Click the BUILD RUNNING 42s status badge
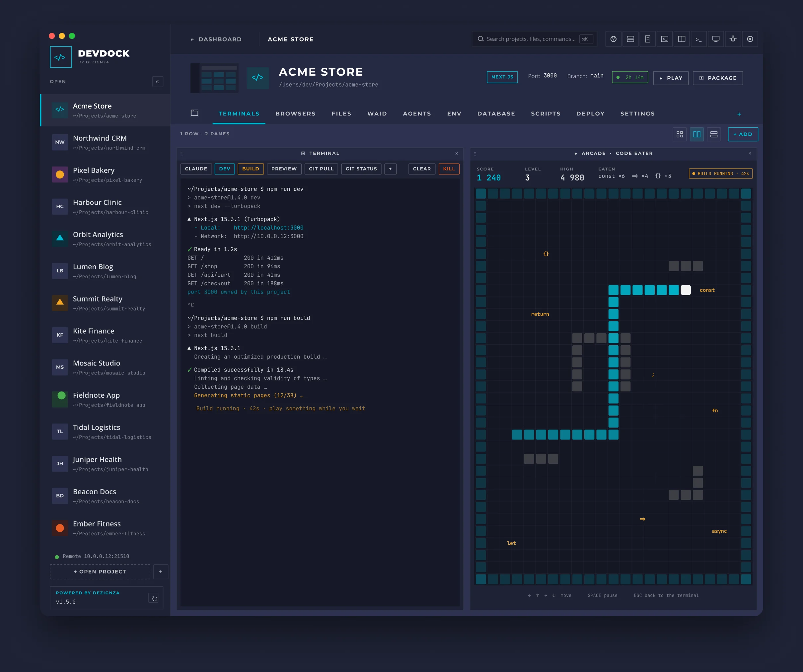The width and height of the screenshot is (803, 672). [721, 173]
